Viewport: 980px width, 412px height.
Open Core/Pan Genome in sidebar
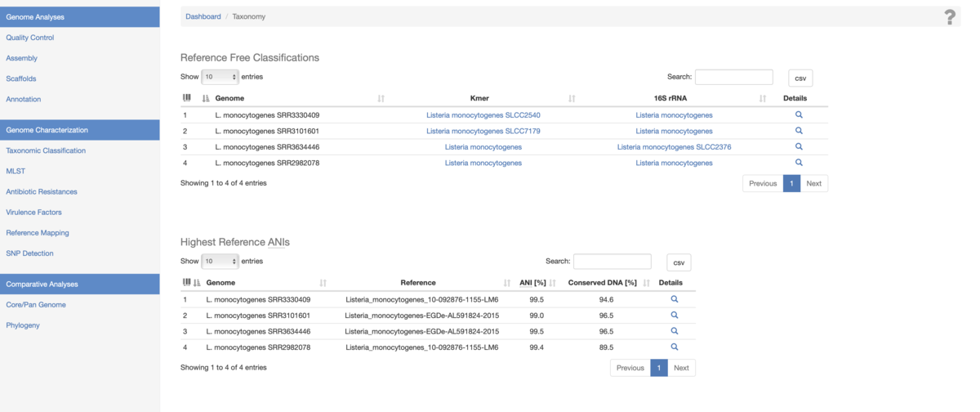pos(36,304)
